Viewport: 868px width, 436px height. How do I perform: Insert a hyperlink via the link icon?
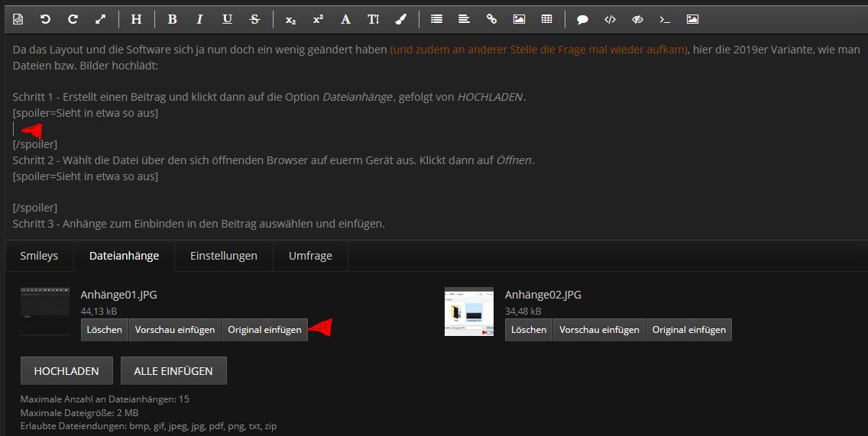491,19
